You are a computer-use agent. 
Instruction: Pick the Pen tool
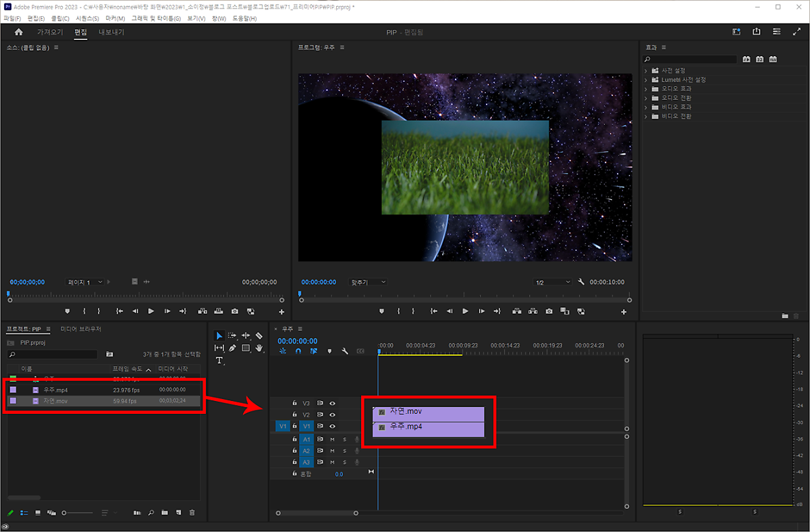(232, 348)
